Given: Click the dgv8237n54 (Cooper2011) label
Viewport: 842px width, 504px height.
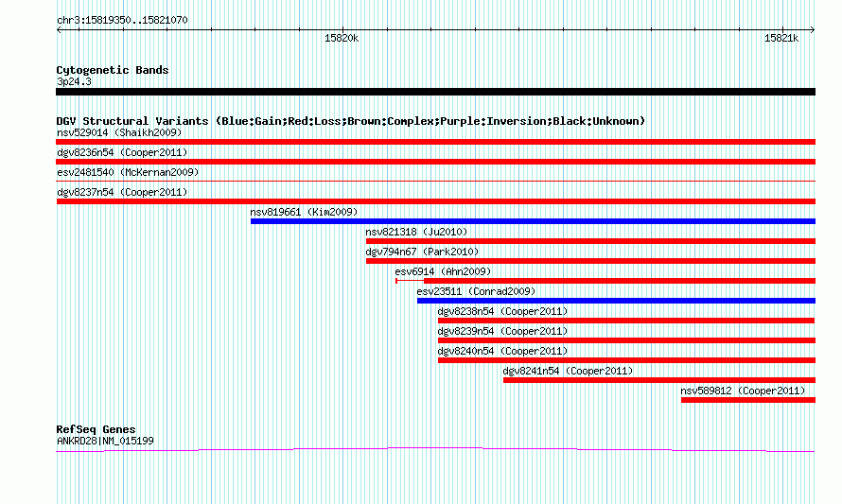Looking at the screenshot, I should (122, 192).
